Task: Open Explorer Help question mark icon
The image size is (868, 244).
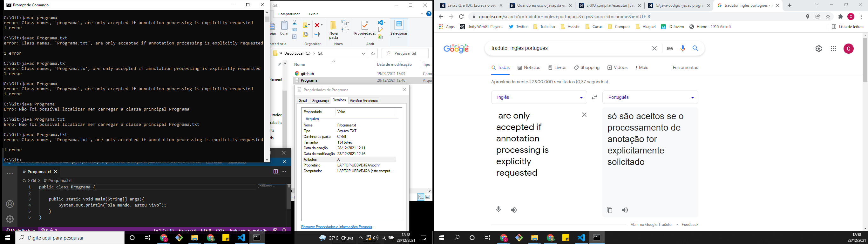Action: (429, 14)
